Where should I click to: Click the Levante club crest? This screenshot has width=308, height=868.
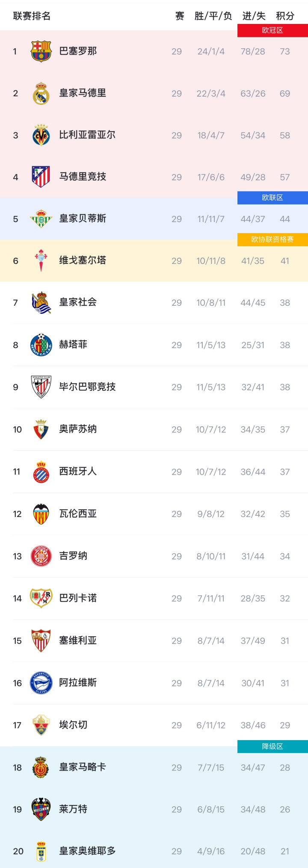(x=41, y=809)
